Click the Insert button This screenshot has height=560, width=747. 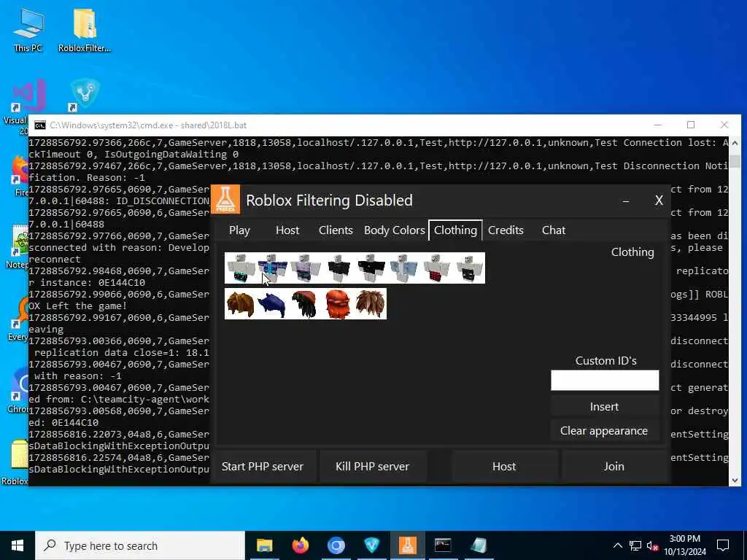click(x=605, y=407)
